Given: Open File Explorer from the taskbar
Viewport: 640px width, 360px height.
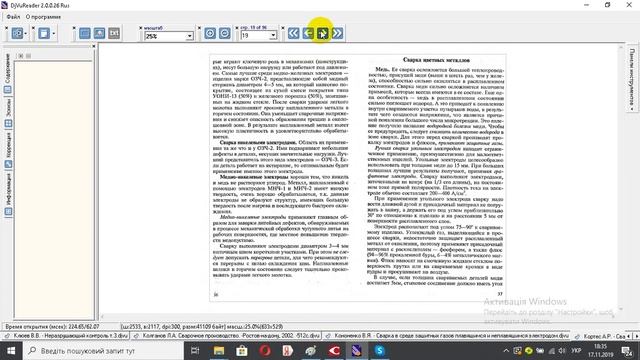Looking at the screenshot, I should coord(219,351).
